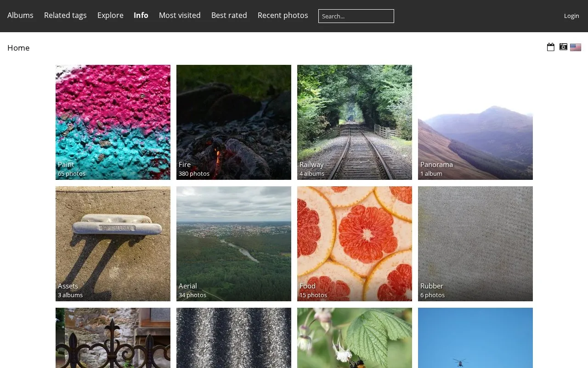Focus the Search input field
Viewport: 588px width, 368px height.
click(356, 16)
